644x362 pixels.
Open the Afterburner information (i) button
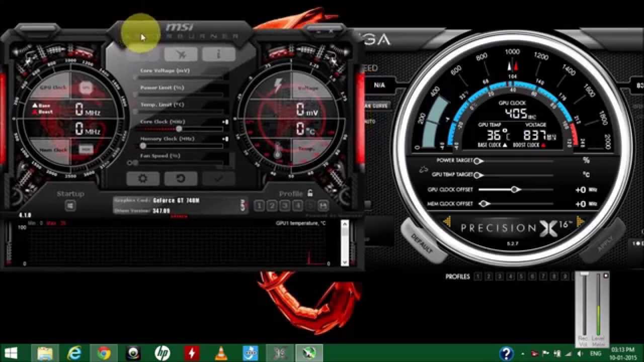[218, 54]
